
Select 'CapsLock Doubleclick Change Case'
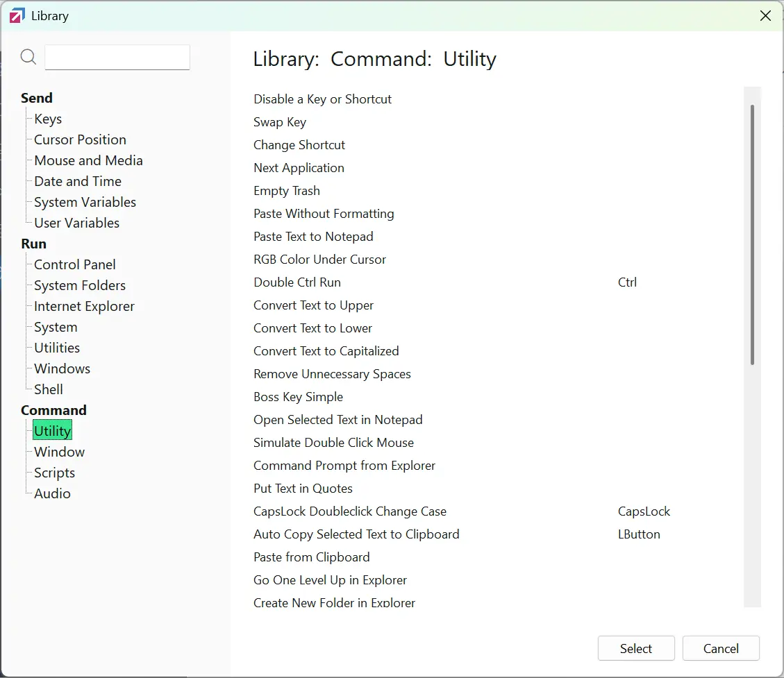tap(349, 511)
